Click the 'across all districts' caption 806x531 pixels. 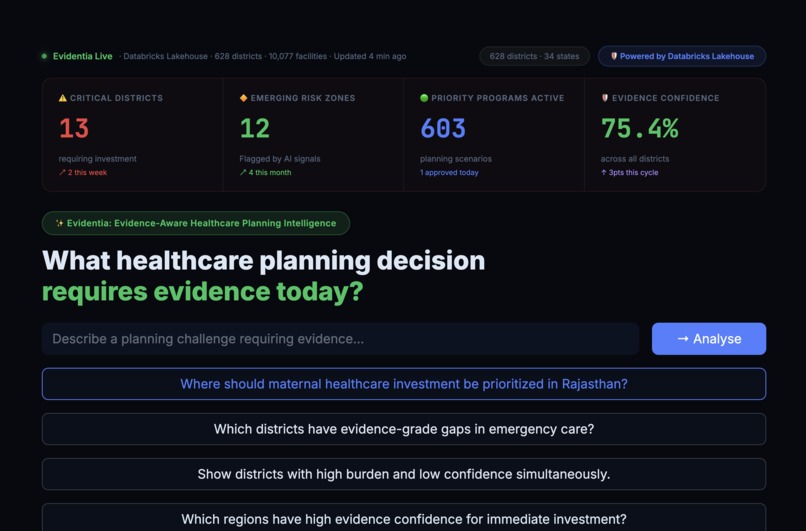tap(635, 159)
